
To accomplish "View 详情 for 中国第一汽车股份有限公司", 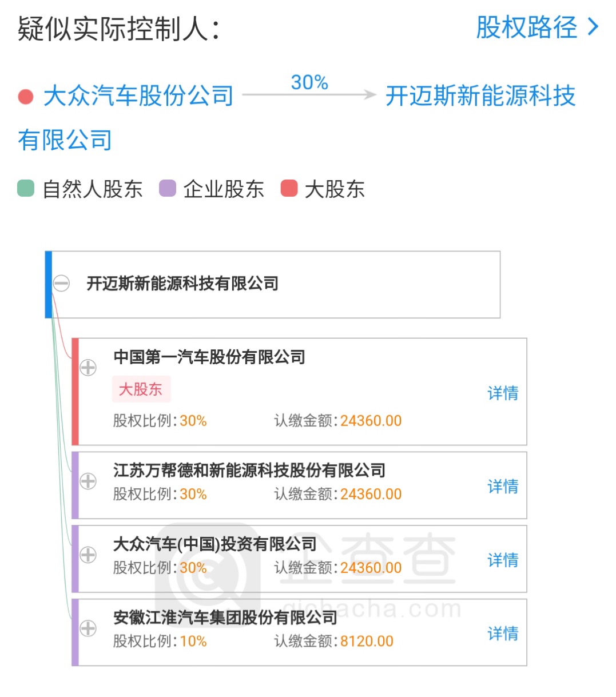I will (x=503, y=393).
